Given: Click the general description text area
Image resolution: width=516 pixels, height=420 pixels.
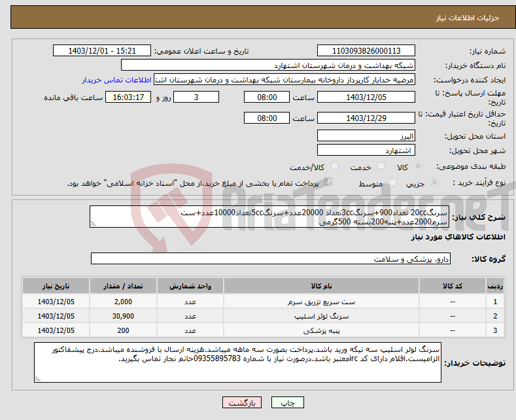Looking at the screenshot, I should tap(269, 217).
